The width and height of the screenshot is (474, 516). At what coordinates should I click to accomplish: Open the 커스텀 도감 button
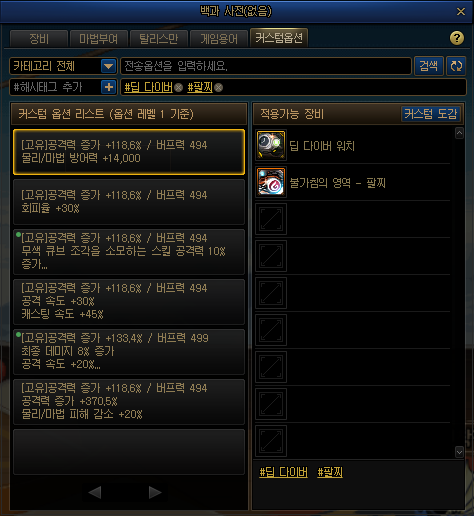point(431,114)
